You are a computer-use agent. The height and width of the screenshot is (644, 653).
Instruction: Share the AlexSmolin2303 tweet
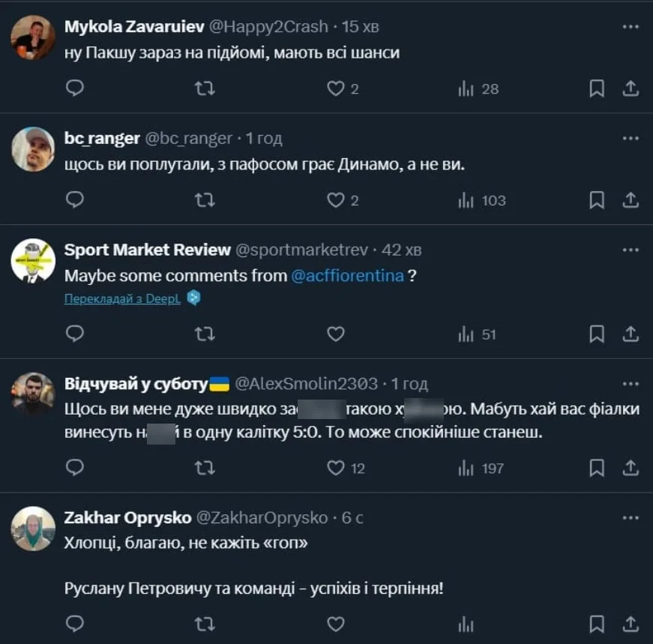click(631, 469)
